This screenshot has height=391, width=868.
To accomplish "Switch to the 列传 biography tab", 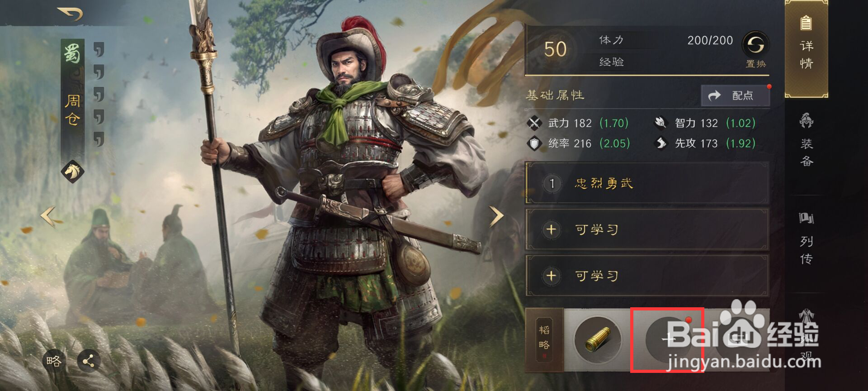I will click(x=806, y=238).
